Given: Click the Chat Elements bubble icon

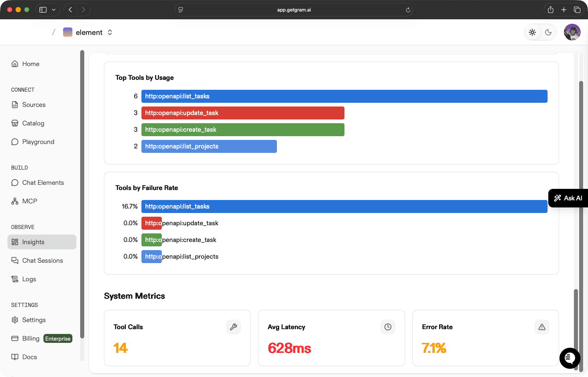Looking at the screenshot, I should click(x=15, y=183).
